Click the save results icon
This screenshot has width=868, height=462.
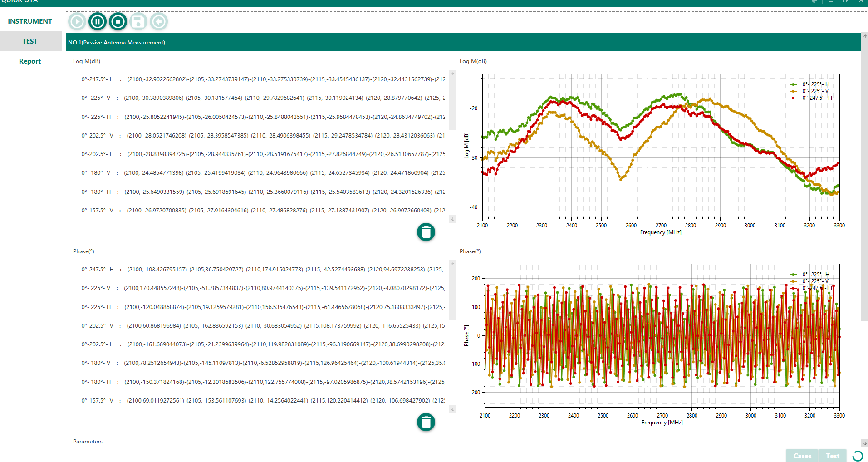point(138,21)
